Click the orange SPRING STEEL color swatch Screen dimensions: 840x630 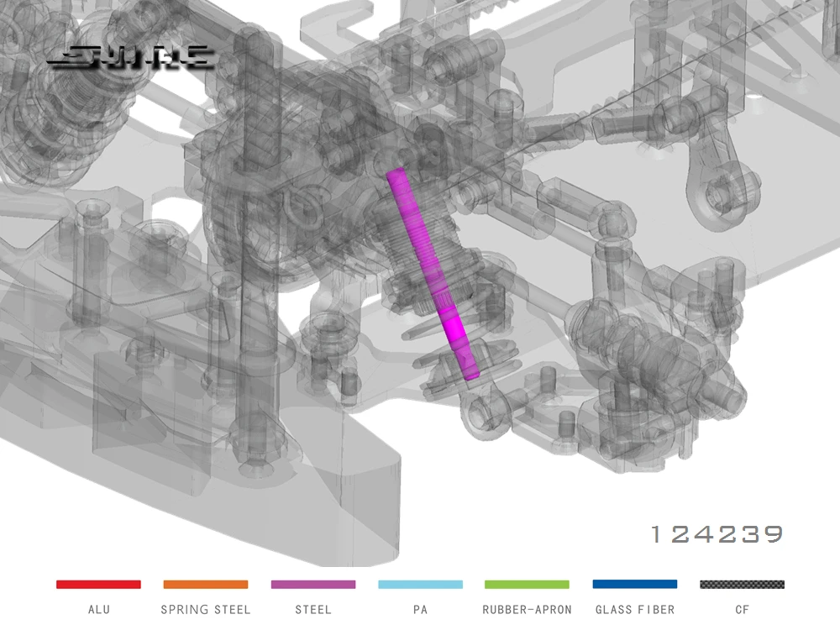[x=206, y=585]
